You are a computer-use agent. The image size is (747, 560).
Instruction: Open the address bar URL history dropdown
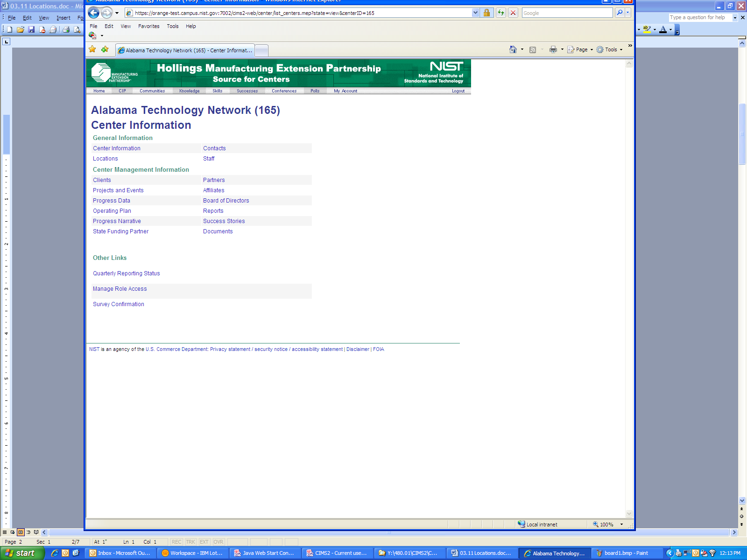click(x=475, y=13)
